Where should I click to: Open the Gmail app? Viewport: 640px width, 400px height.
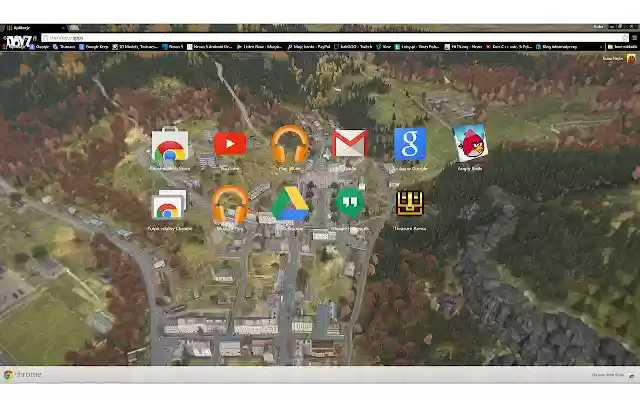tap(350, 143)
